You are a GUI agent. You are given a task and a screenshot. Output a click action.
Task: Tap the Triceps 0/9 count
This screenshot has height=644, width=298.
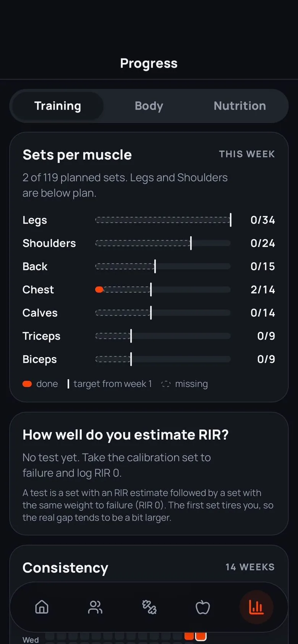[266, 336]
